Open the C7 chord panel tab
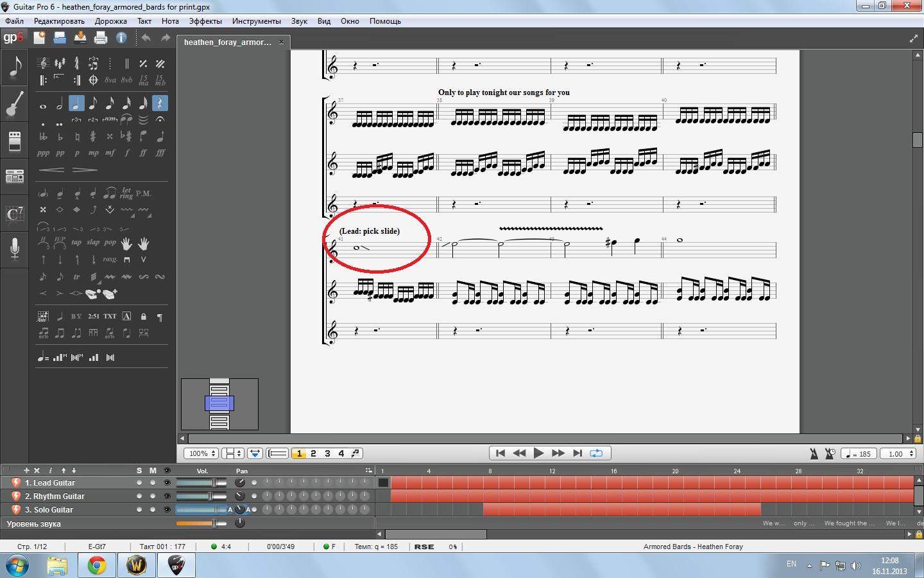The height and width of the screenshot is (578, 924). [15, 213]
